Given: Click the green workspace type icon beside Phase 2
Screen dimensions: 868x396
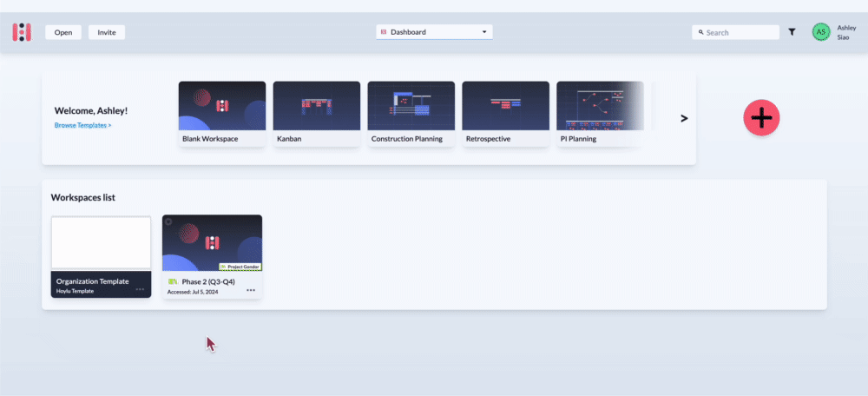Looking at the screenshot, I should [x=173, y=282].
